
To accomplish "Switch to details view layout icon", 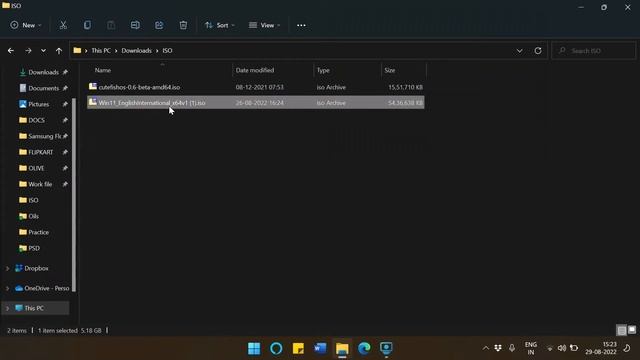I will pyautogui.click(x=621, y=330).
